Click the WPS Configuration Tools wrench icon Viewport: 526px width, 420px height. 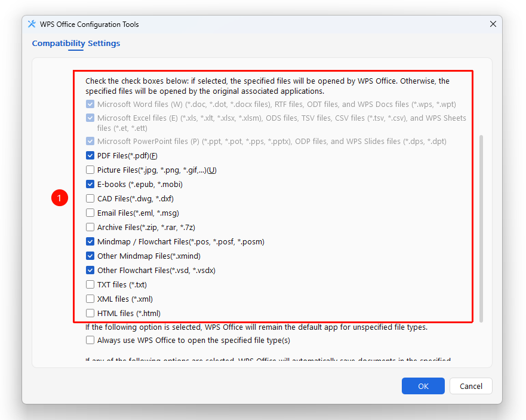tap(32, 24)
